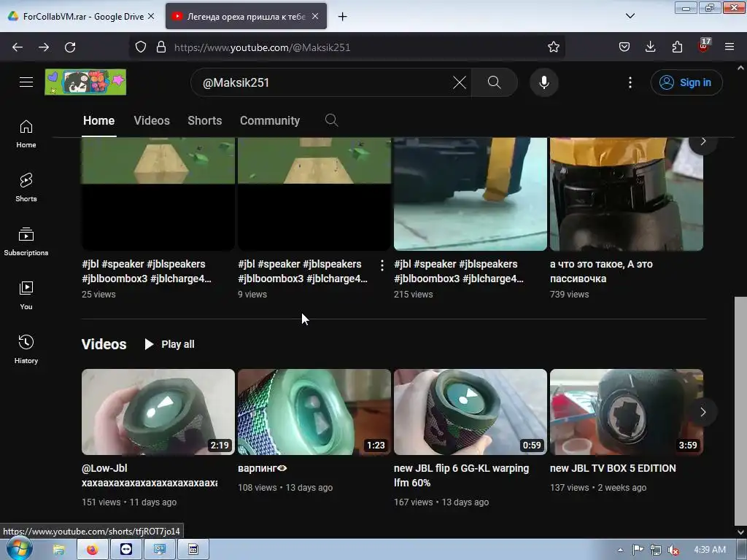Open the short with 25 views
Viewport: 747px width, 560px height.
pyautogui.click(x=158, y=194)
